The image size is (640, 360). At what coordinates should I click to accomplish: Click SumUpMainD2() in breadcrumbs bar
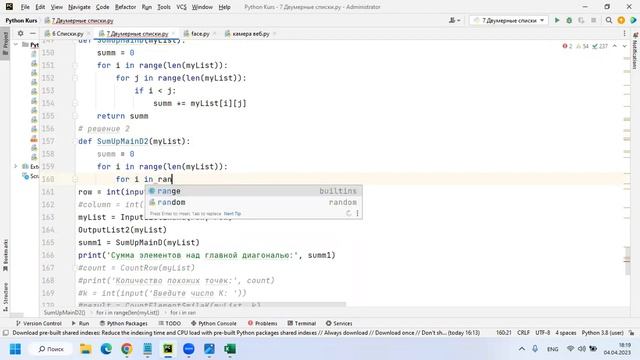pos(64,313)
